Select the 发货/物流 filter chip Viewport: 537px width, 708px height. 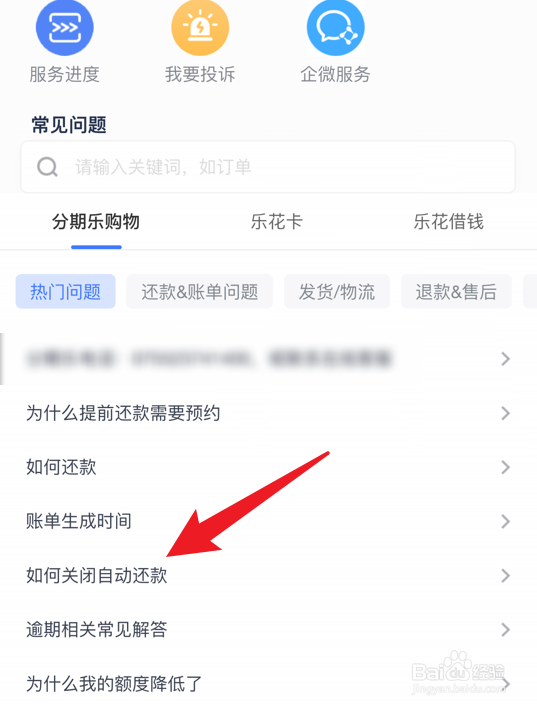coord(337,292)
